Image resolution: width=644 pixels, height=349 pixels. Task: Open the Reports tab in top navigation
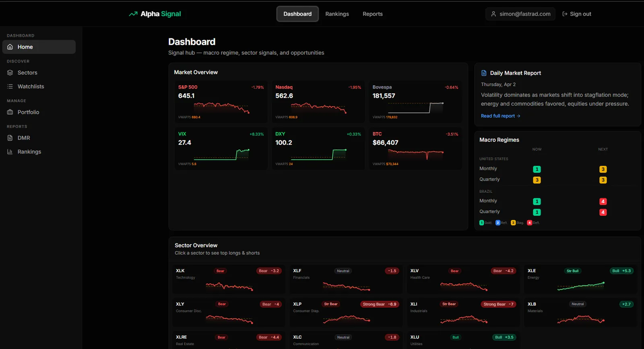tap(373, 14)
